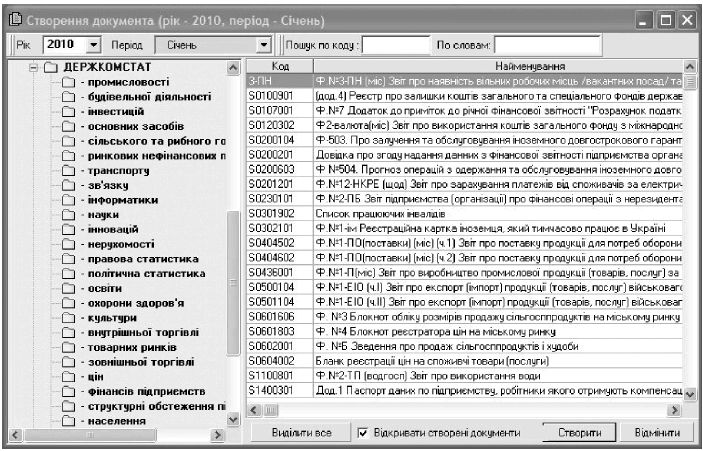Viewport: 703px width, 451px height.
Task: Toggle Відкривати створені документи checkbox
Action: coord(364,434)
